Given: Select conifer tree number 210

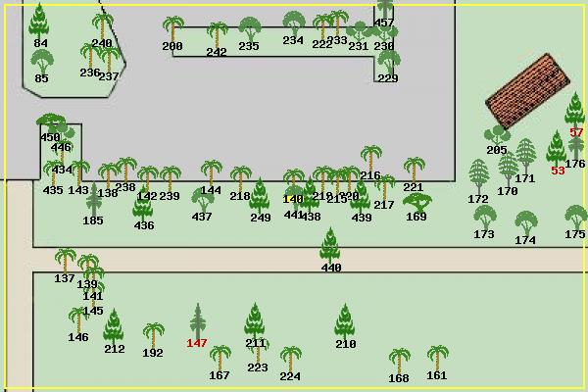Looking at the screenshot, I should pyautogui.click(x=344, y=320).
